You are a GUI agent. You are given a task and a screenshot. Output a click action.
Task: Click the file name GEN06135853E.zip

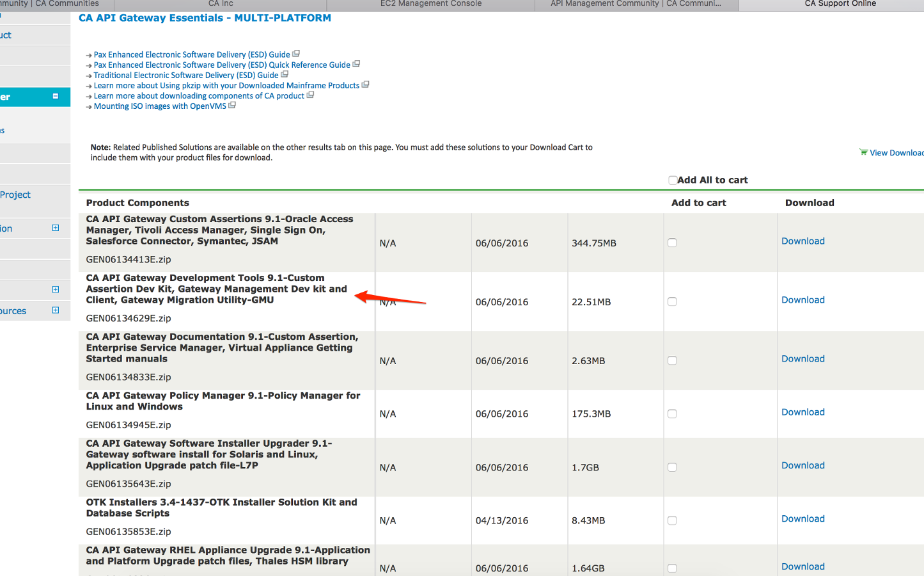tap(129, 532)
